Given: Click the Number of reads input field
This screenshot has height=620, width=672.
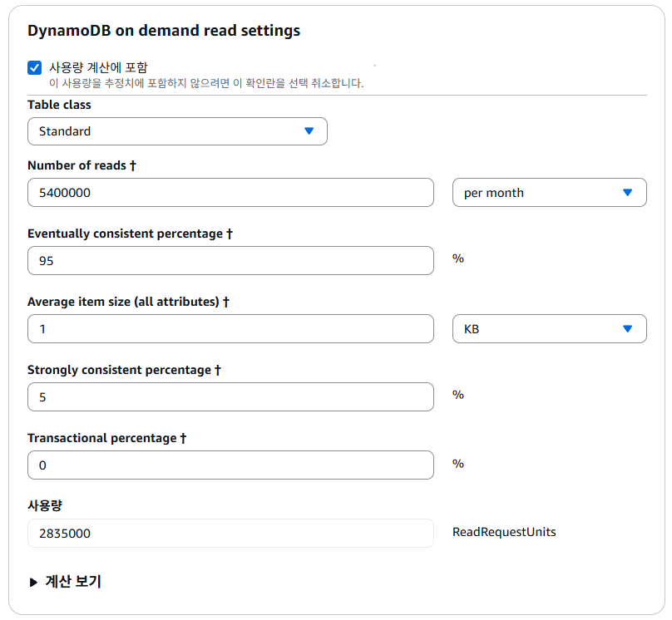Looking at the screenshot, I should (x=230, y=193).
